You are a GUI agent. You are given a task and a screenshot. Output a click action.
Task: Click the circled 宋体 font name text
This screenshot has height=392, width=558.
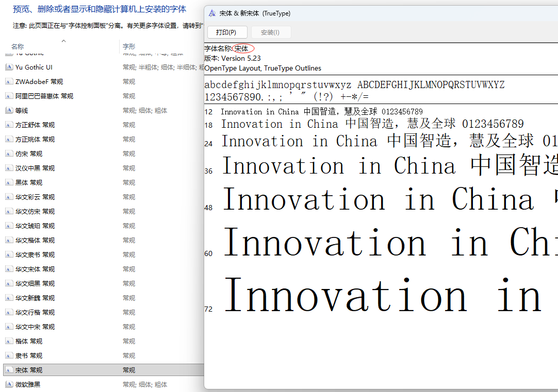242,48
